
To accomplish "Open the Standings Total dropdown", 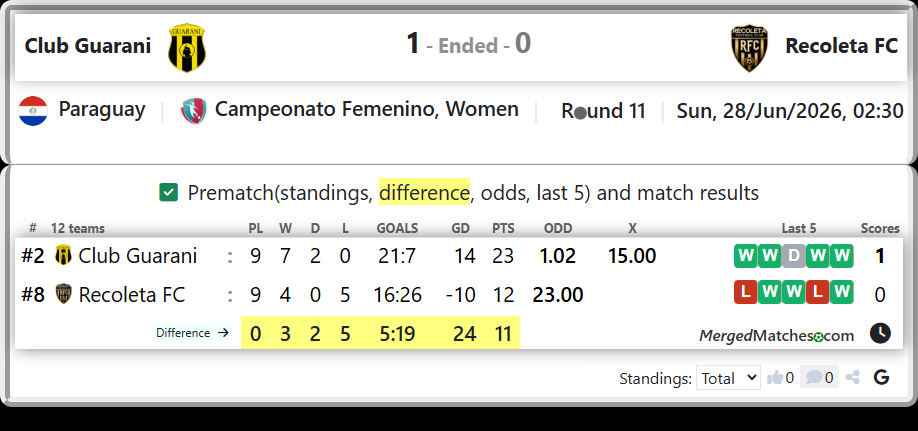I will click(728, 378).
